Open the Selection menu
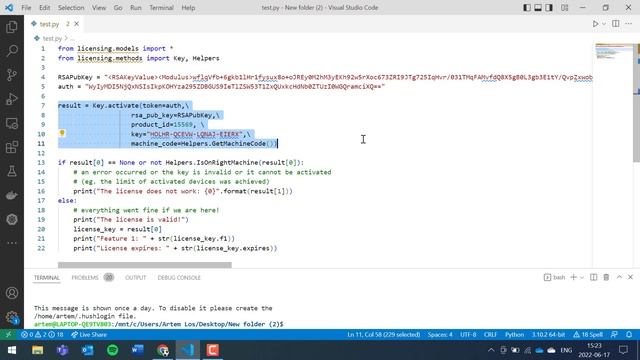 pyautogui.click(x=71, y=8)
